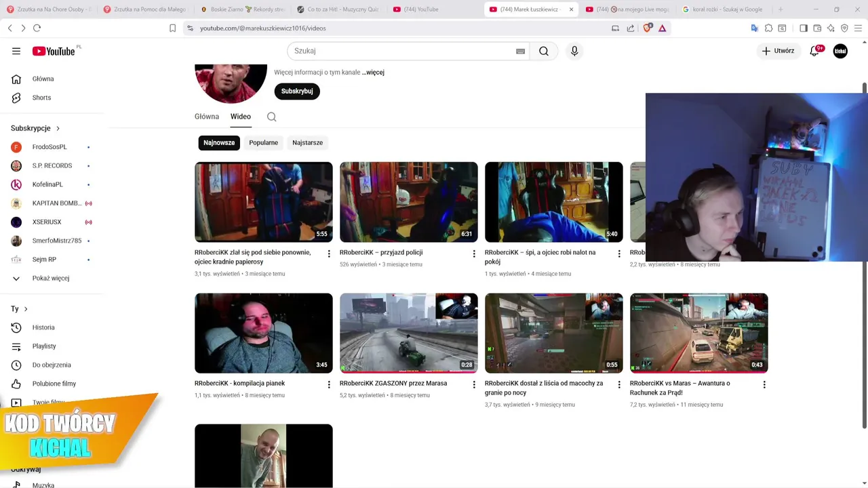Click the browser address bar URL

point(263,28)
